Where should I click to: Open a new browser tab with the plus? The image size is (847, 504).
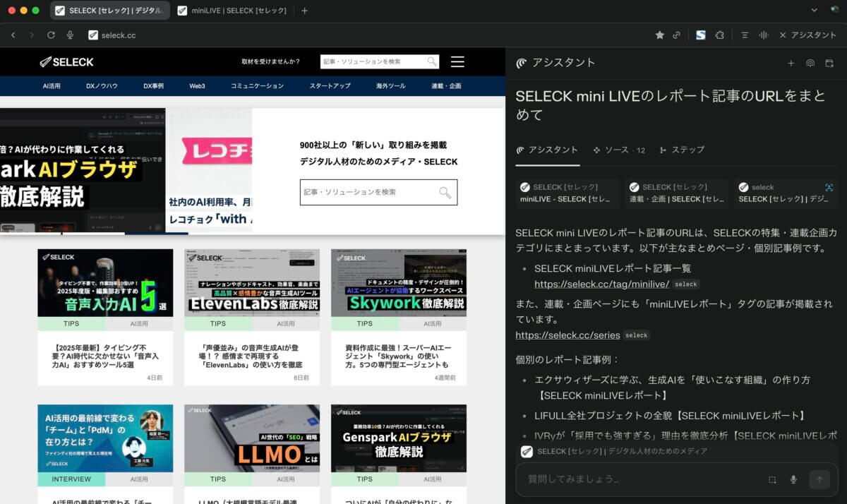(304, 11)
